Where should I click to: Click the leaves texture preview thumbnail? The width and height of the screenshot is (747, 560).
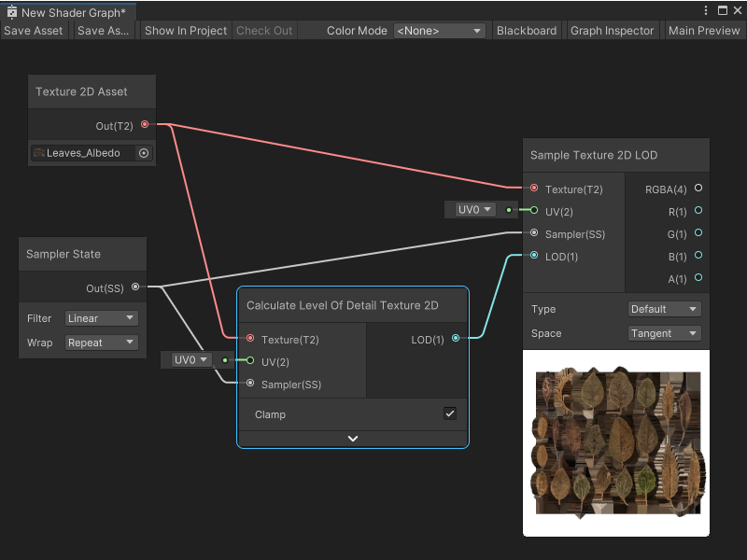(x=616, y=442)
